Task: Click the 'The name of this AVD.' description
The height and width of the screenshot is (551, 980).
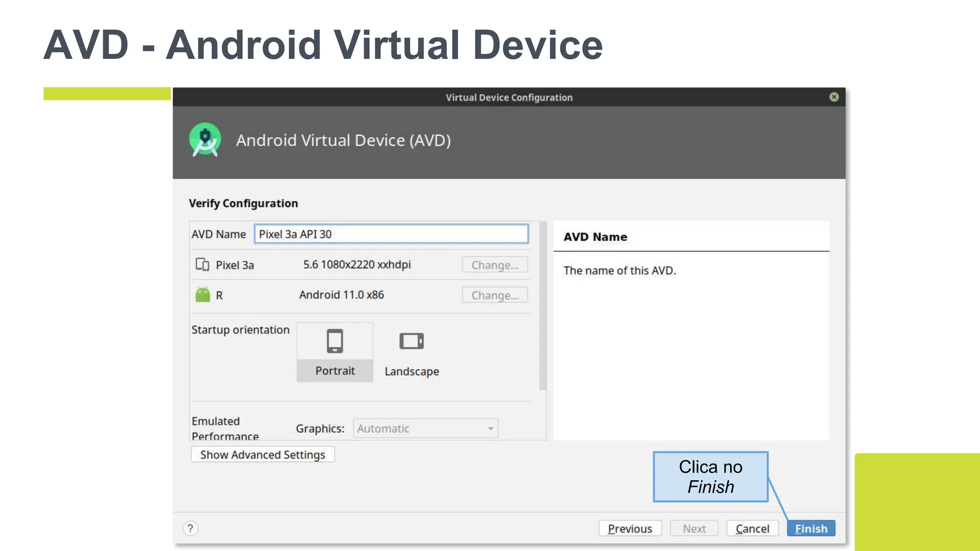Action: pos(620,270)
